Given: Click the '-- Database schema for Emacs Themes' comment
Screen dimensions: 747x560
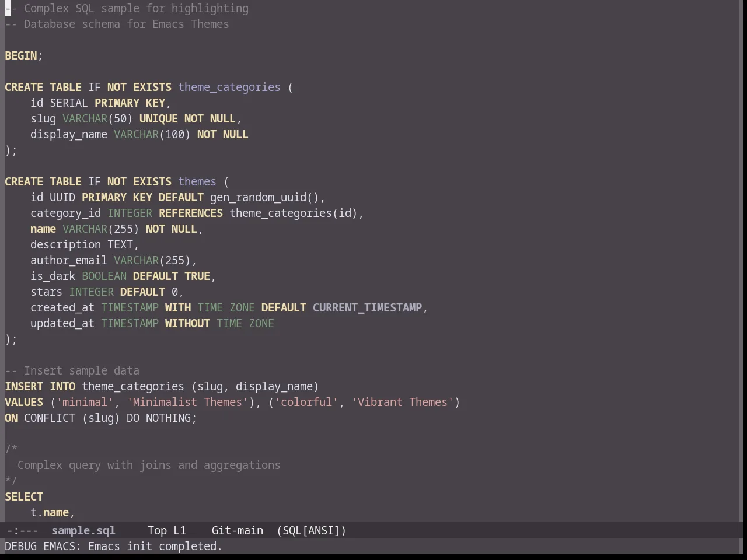Looking at the screenshot, I should tap(117, 24).
